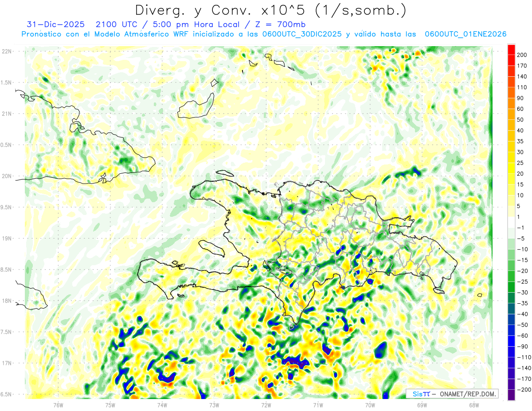Click the colorbar label '-40'

pyautogui.click(x=523, y=314)
